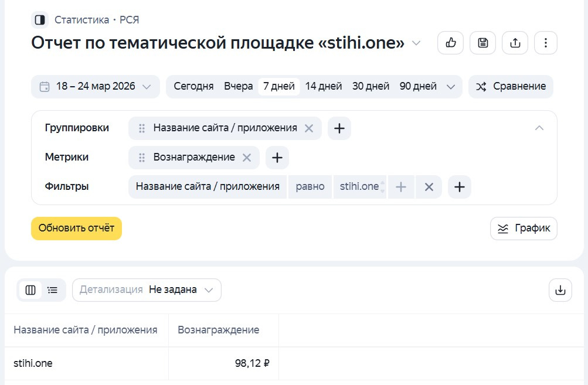The height and width of the screenshot is (385, 588).
Task: Add a new grouping with the plus icon
Action: [339, 128]
